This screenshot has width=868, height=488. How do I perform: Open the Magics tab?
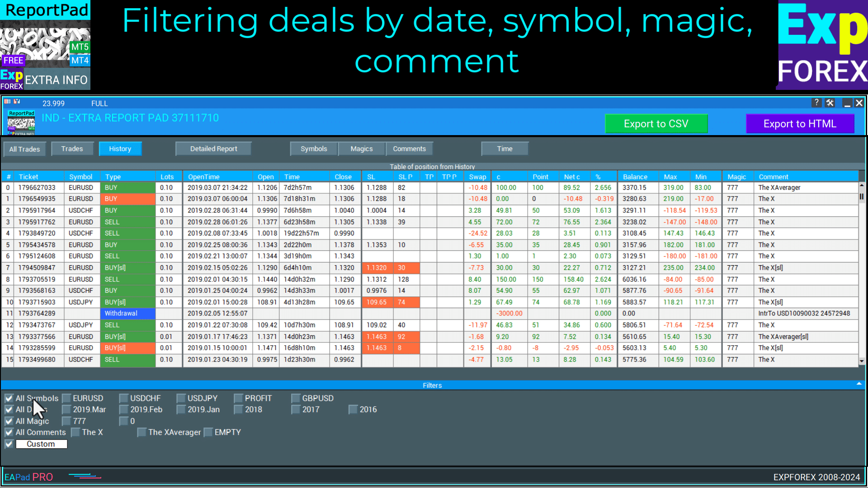point(361,149)
